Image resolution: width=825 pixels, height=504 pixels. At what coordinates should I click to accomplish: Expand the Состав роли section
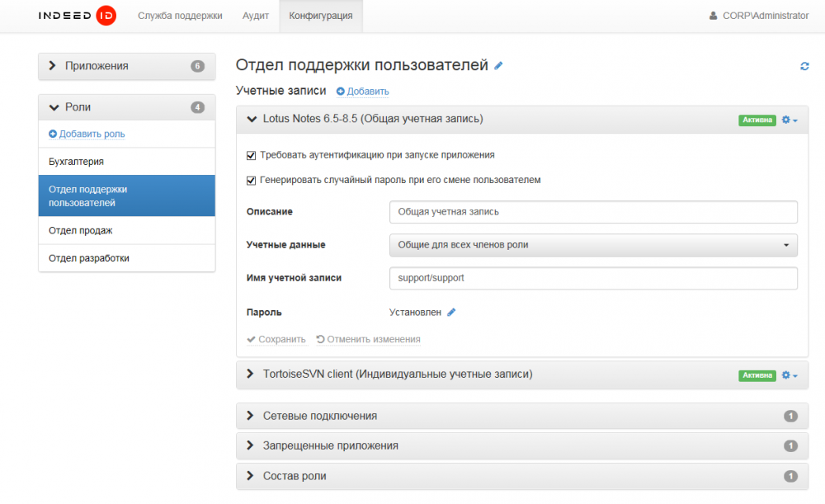pos(295,476)
